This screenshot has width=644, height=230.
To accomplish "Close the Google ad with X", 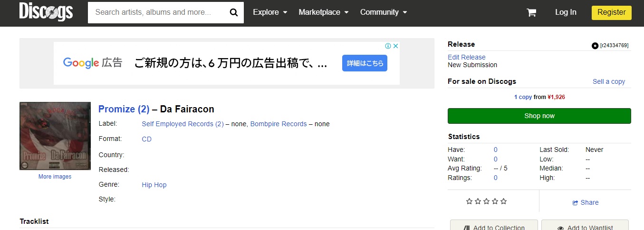I will coord(395,46).
